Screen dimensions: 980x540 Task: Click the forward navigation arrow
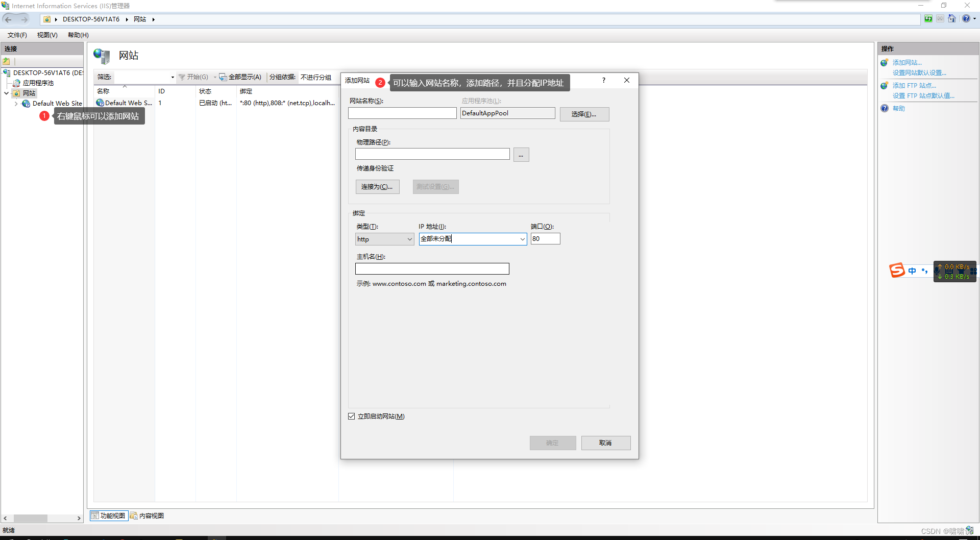tap(24, 19)
